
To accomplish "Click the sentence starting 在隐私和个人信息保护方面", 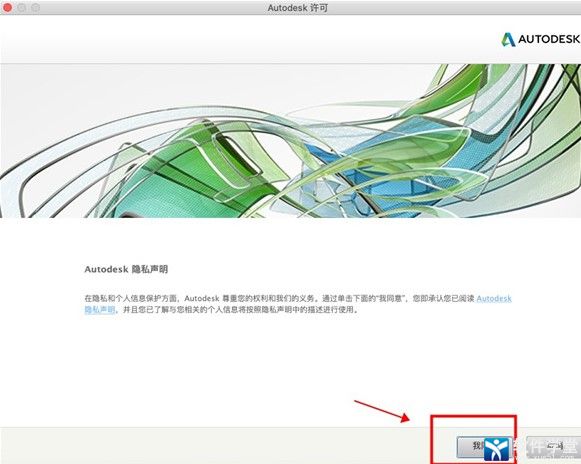I will pyautogui.click(x=298, y=304).
